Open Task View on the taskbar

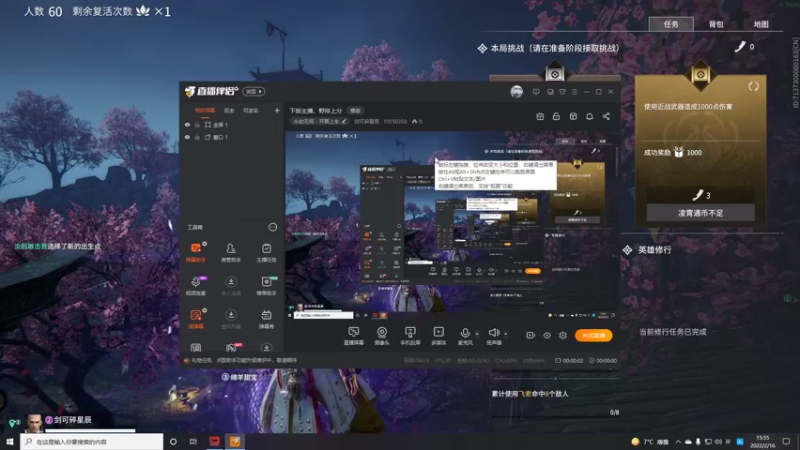click(x=193, y=441)
